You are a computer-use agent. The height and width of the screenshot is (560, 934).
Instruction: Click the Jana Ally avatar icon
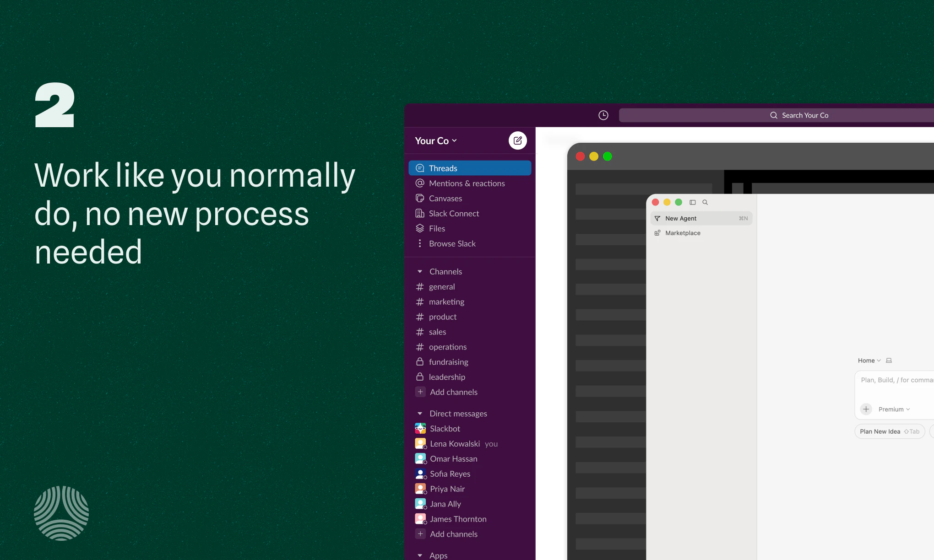coord(420,504)
